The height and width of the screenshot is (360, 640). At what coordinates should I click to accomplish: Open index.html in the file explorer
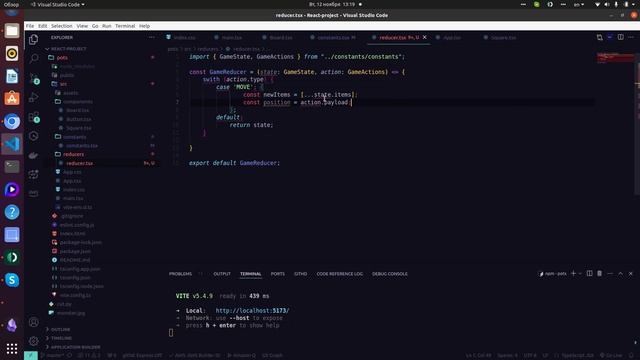pyautogui.click(x=73, y=233)
